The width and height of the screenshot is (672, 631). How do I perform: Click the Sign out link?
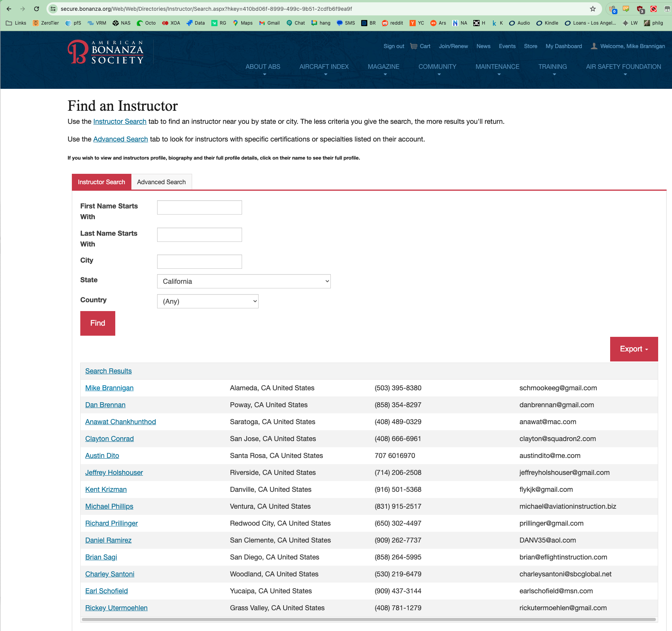pos(393,46)
